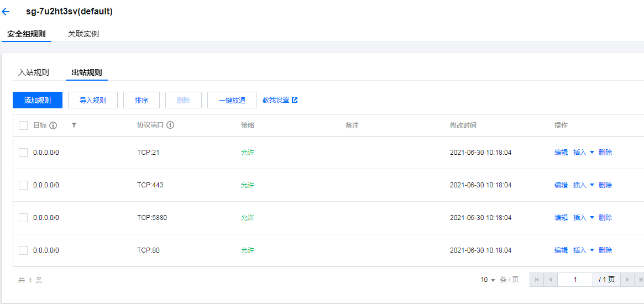Click external link icon beside 教我设置
The height and width of the screenshot is (304, 644).
click(x=295, y=100)
